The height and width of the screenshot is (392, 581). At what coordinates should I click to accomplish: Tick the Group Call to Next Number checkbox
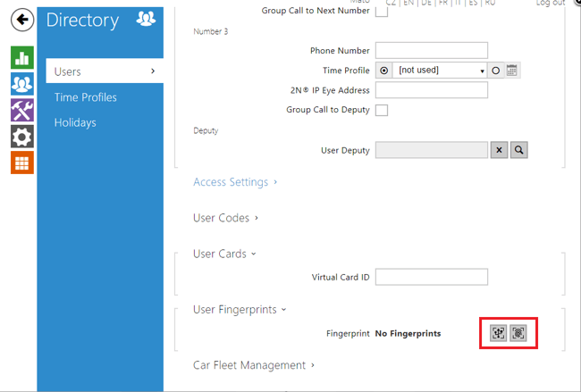(382, 11)
